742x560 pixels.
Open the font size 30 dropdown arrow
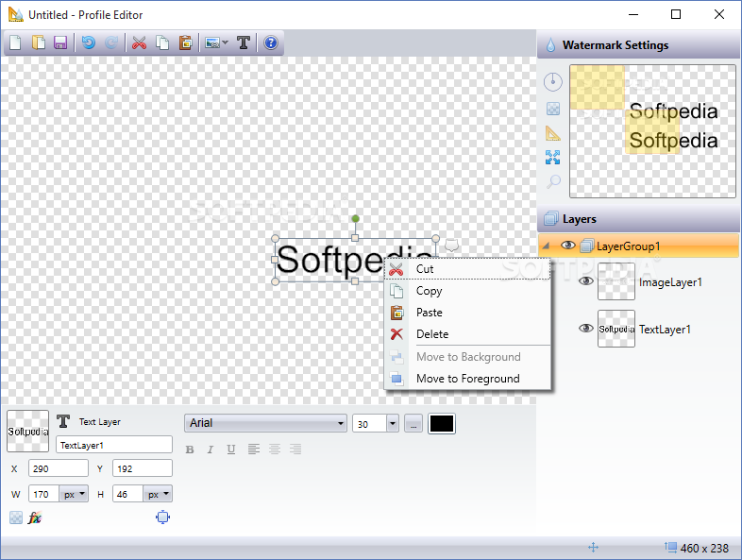pyautogui.click(x=393, y=423)
